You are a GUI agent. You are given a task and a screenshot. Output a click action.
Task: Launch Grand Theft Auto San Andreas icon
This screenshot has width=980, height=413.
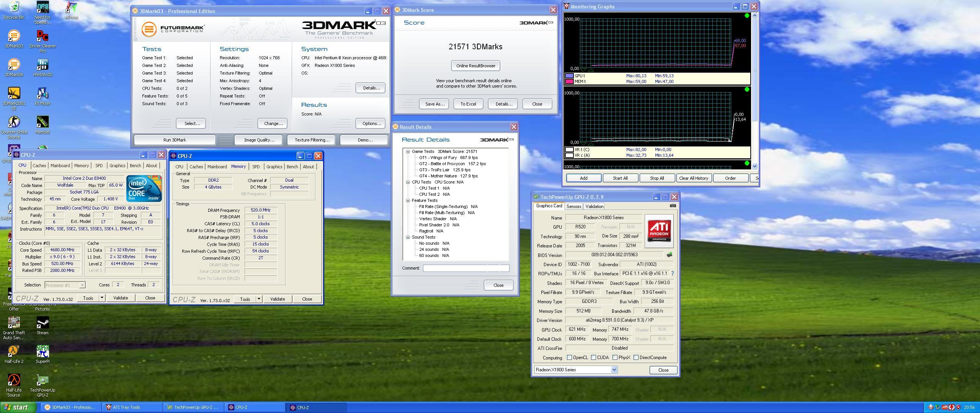(x=14, y=328)
